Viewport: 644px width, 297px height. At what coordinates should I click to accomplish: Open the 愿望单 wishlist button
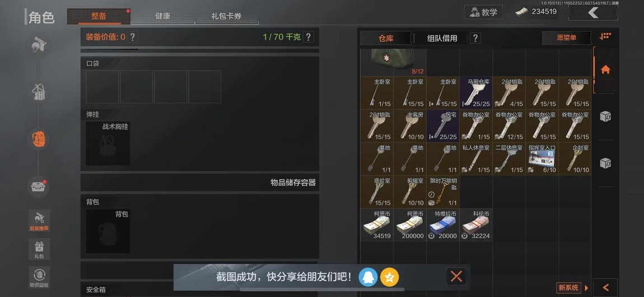click(x=567, y=37)
